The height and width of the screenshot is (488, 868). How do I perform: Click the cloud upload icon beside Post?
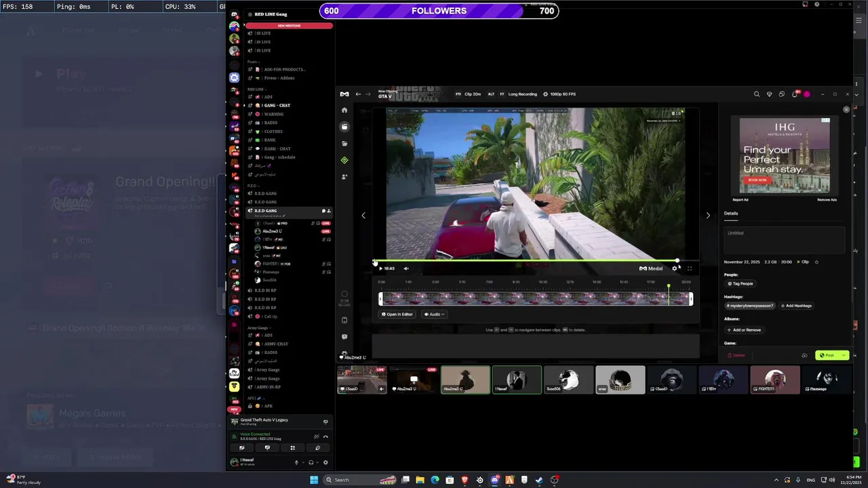[804, 355]
